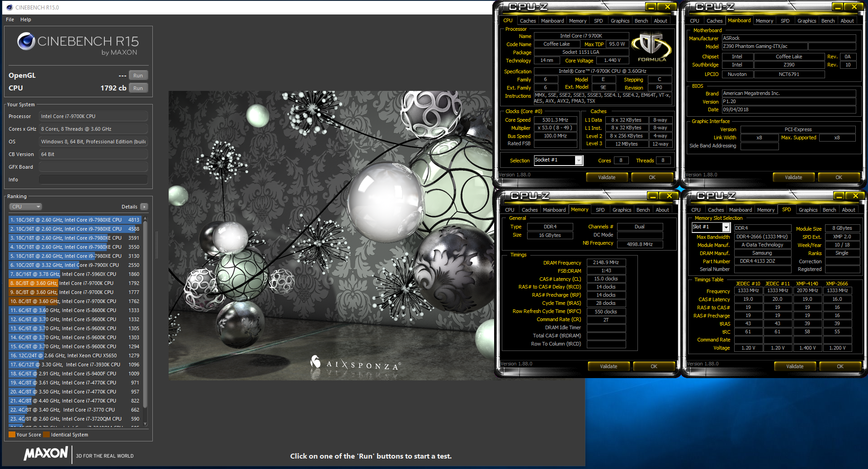The image size is (868, 469).
Task: Open the File menu in Cinebench
Action: (x=10, y=19)
